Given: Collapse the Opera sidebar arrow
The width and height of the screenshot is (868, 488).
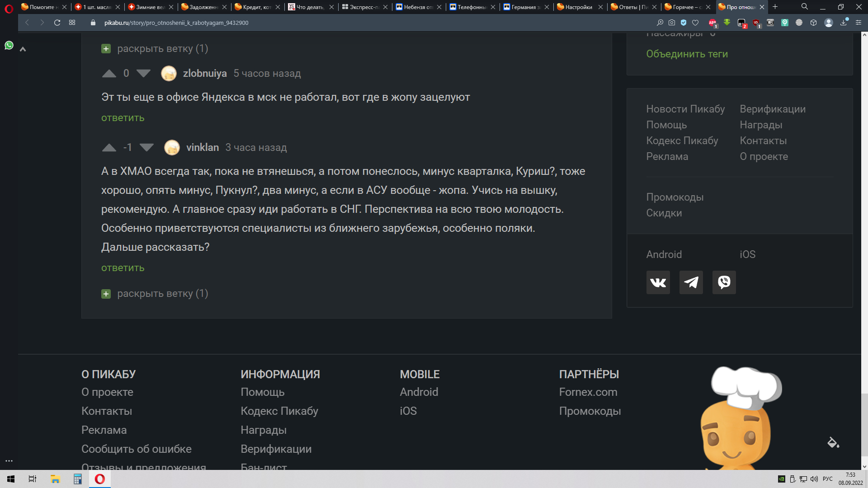Looking at the screenshot, I should (23, 49).
